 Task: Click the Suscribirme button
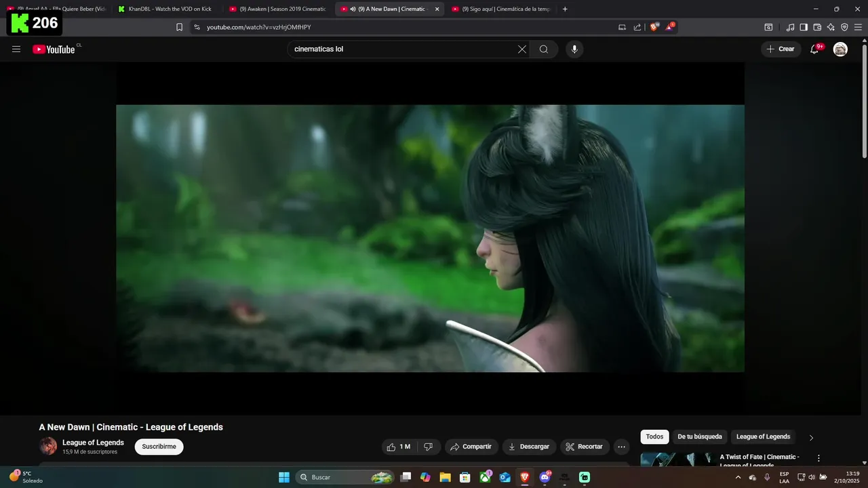(159, 447)
